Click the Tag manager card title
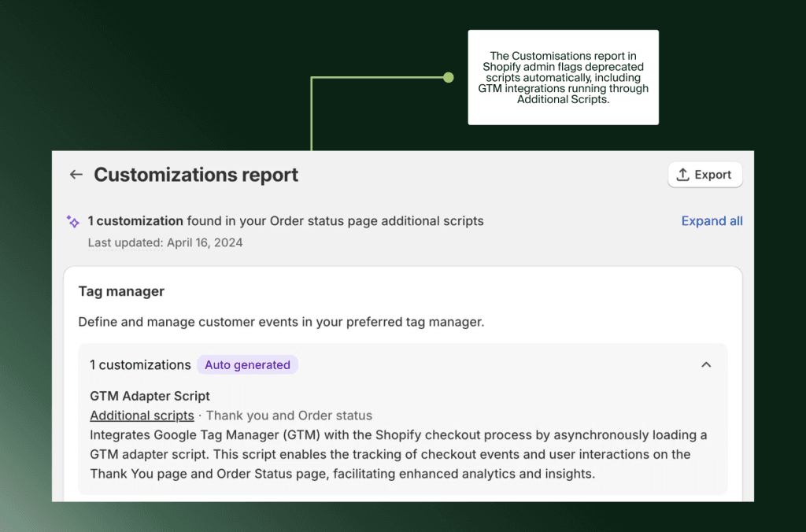806x532 pixels. (x=121, y=291)
